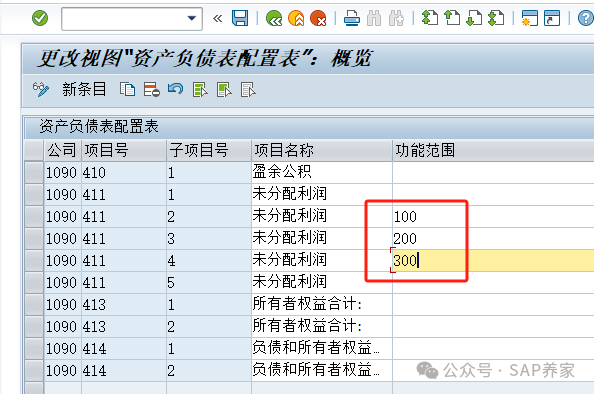Click 未分配利润 name in sub-item 1 row
Screen dimensions: 594x394
322,194
